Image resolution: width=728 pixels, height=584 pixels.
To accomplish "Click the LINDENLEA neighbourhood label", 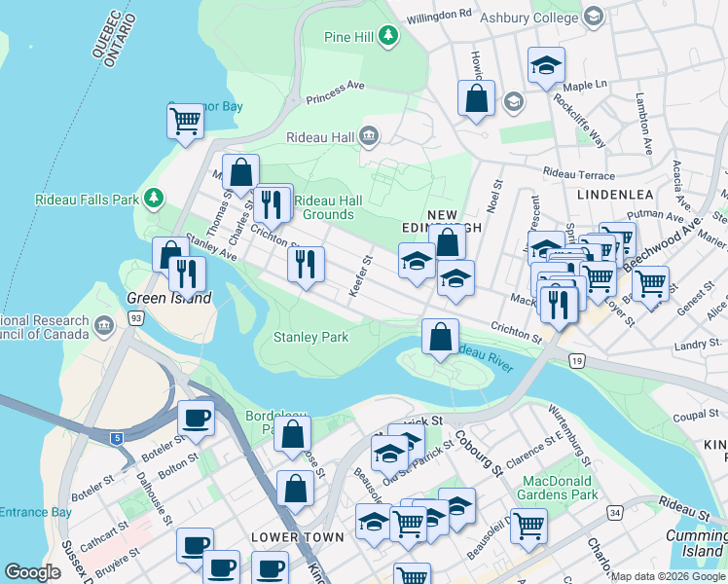I will tap(615, 195).
